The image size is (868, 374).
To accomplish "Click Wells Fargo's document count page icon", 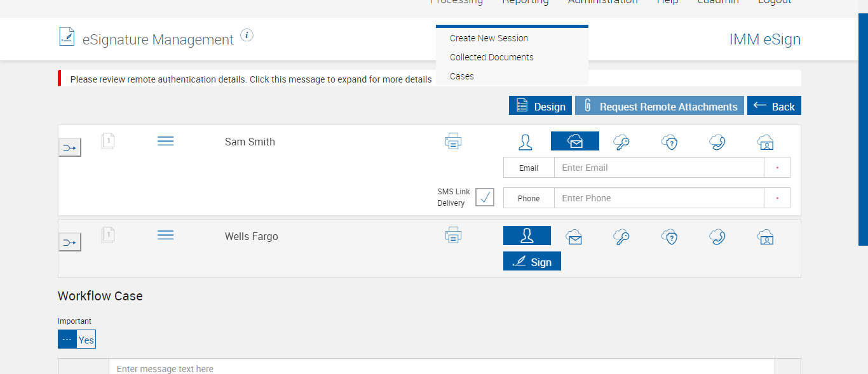I will [108, 236].
